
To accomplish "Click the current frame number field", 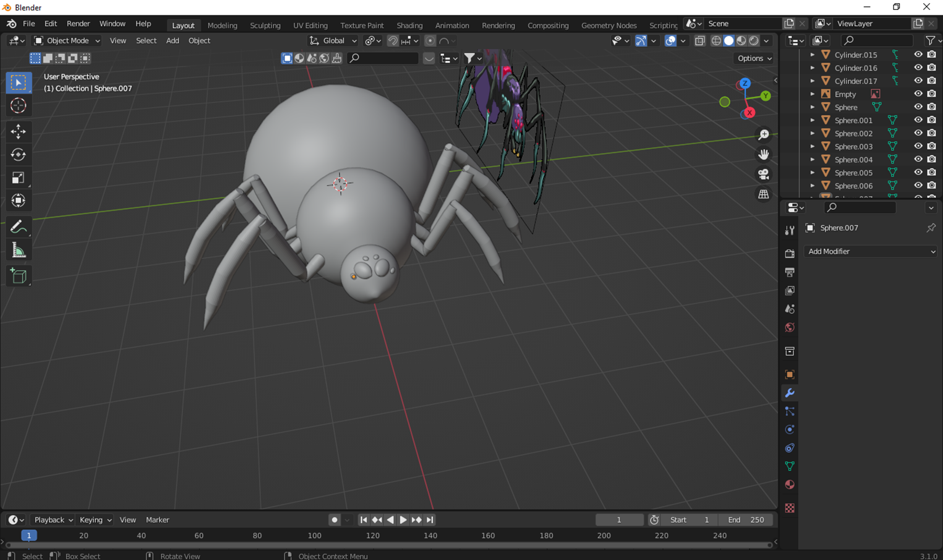I will pyautogui.click(x=619, y=520).
